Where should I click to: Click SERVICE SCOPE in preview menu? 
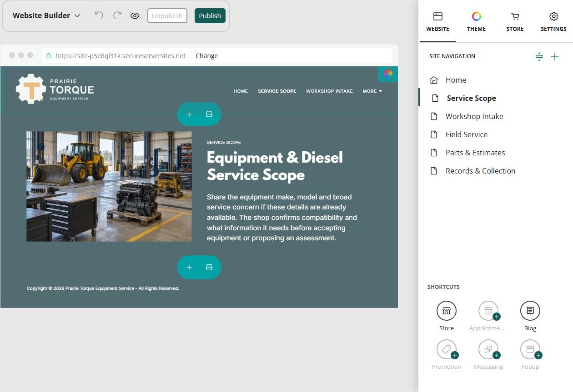(x=277, y=91)
